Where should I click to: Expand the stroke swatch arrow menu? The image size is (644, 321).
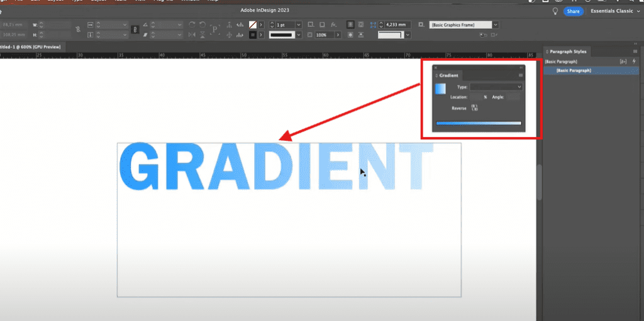(x=261, y=35)
